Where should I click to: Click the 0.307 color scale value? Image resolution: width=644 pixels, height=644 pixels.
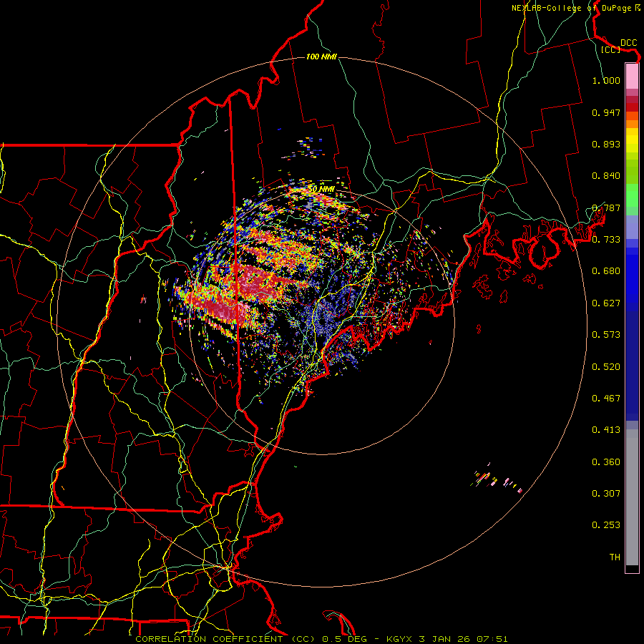click(606, 494)
